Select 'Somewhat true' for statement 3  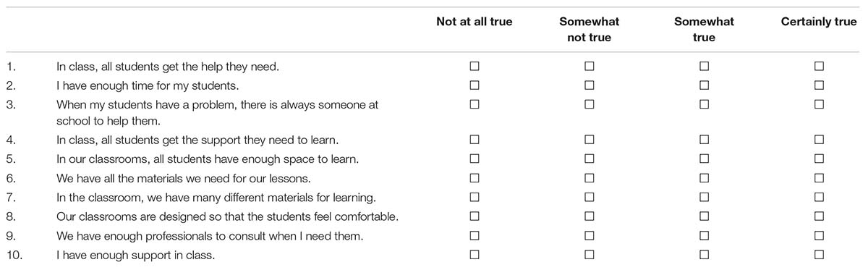705,104
